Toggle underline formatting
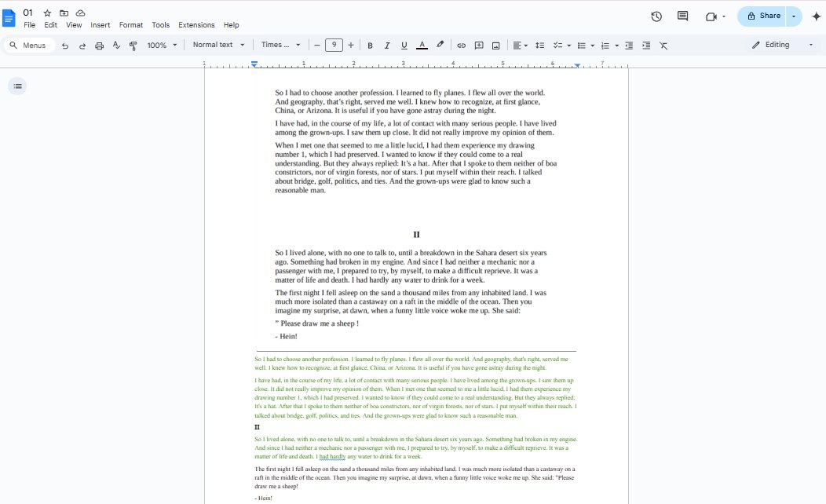 404,45
